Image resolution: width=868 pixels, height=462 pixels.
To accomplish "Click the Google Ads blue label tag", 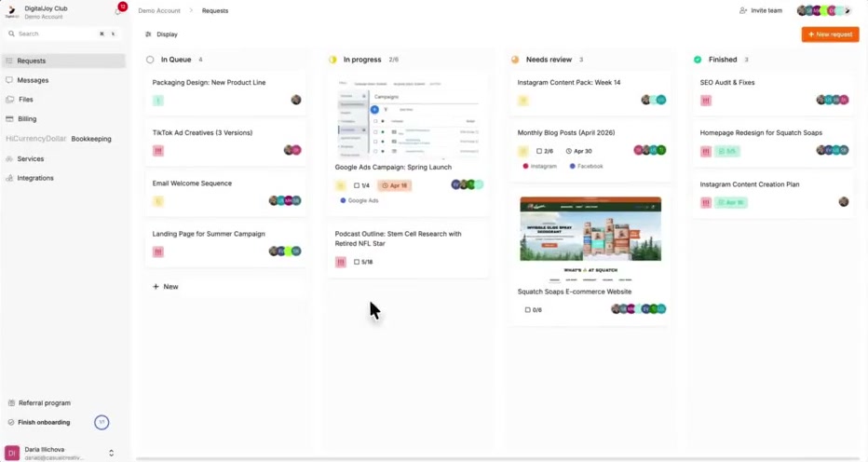I will (x=359, y=200).
